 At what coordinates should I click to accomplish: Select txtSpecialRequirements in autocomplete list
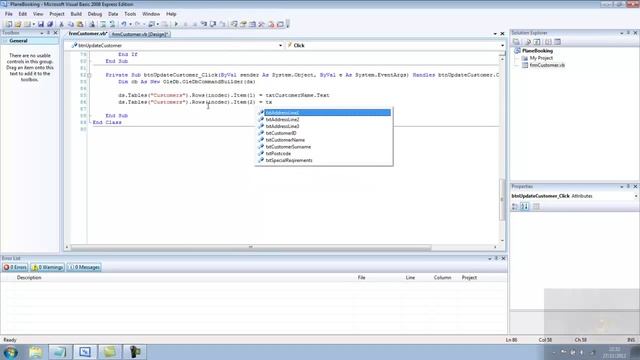(289, 160)
